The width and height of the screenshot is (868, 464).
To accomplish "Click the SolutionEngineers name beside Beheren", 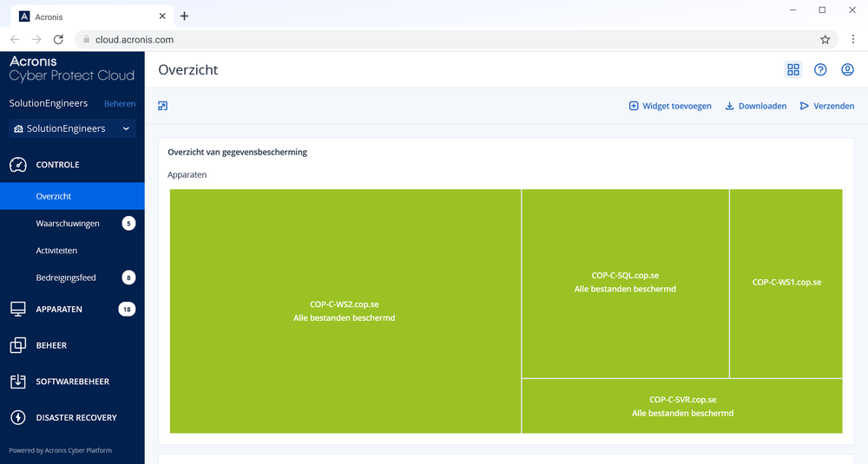I will (x=48, y=103).
